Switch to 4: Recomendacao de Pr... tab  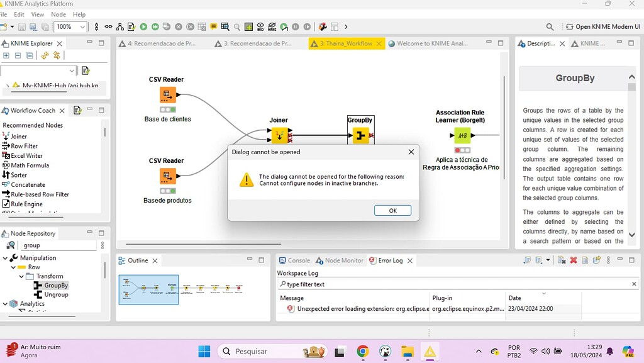click(x=157, y=43)
